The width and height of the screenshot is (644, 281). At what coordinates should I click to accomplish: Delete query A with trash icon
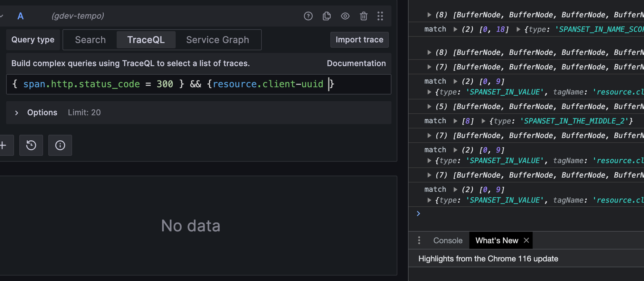(x=364, y=16)
